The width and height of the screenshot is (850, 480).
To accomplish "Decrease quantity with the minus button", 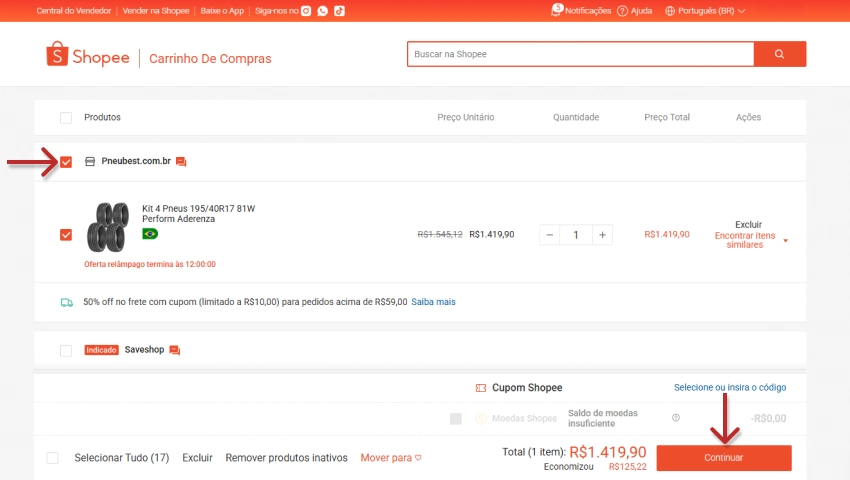I will click(x=550, y=235).
